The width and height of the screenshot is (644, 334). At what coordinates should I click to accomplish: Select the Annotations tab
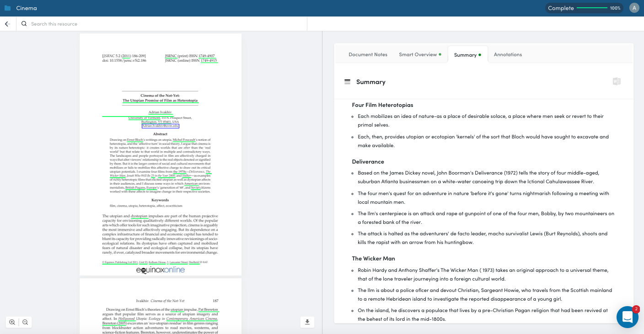point(508,54)
